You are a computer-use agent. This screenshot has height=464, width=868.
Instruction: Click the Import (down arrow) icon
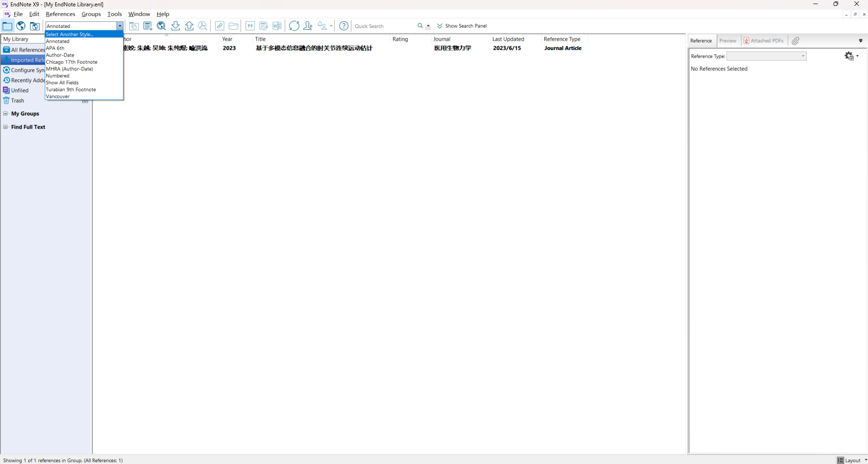[175, 26]
